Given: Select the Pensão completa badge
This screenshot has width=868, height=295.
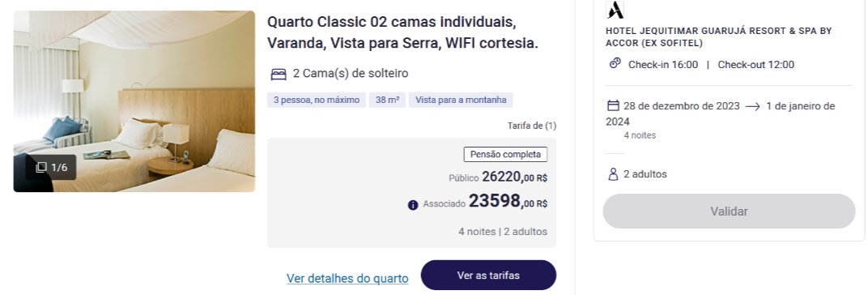Looking at the screenshot, I should tap(505, 155).
